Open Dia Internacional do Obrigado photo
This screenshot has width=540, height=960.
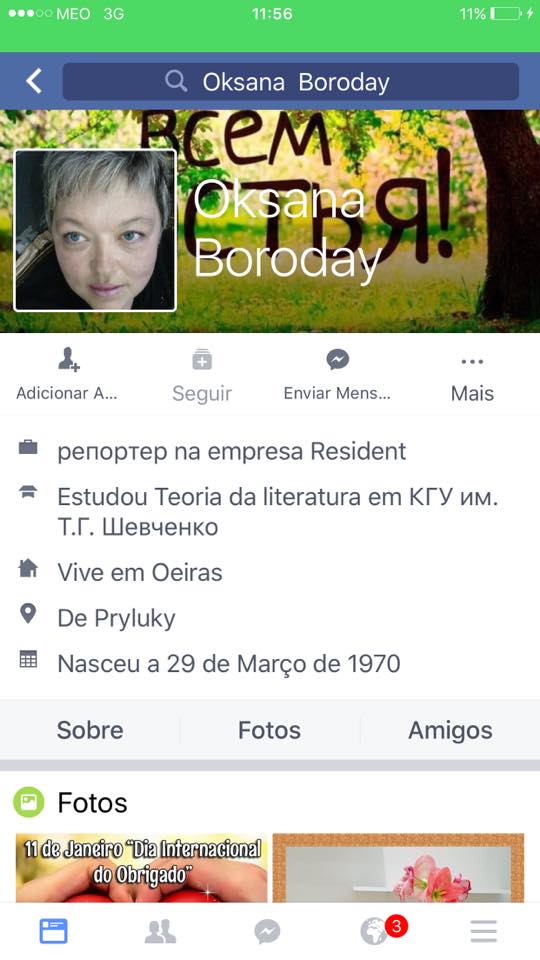click(141, 868)
